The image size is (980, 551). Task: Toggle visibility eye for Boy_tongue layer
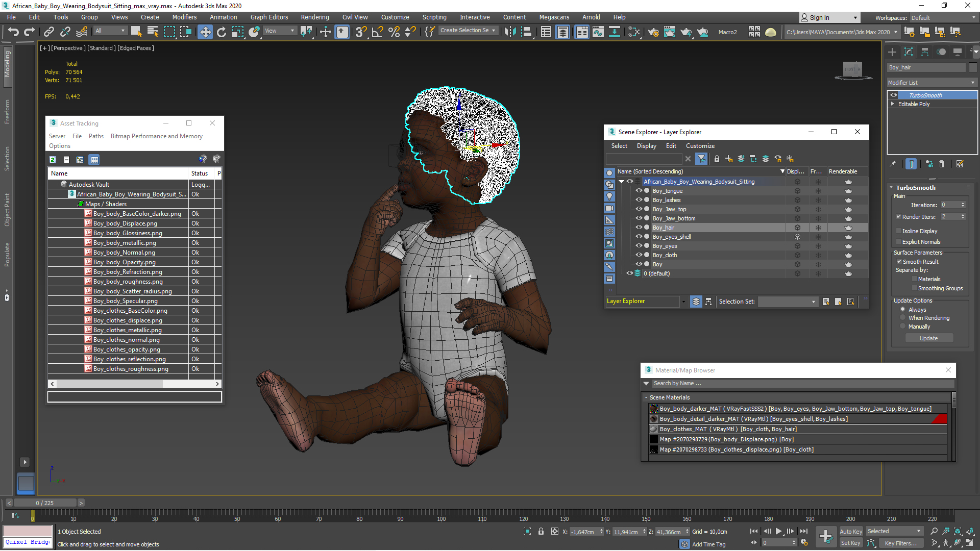coord(638,191)
